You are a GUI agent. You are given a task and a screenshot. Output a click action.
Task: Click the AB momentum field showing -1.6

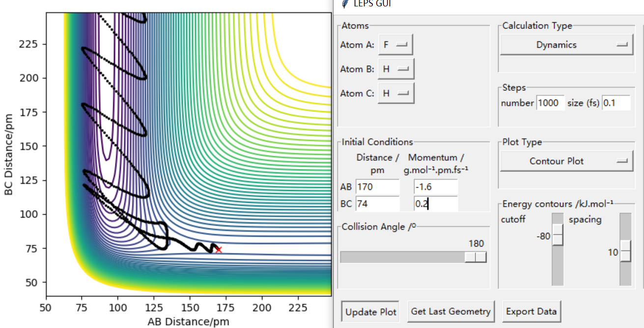pos(436,187)
